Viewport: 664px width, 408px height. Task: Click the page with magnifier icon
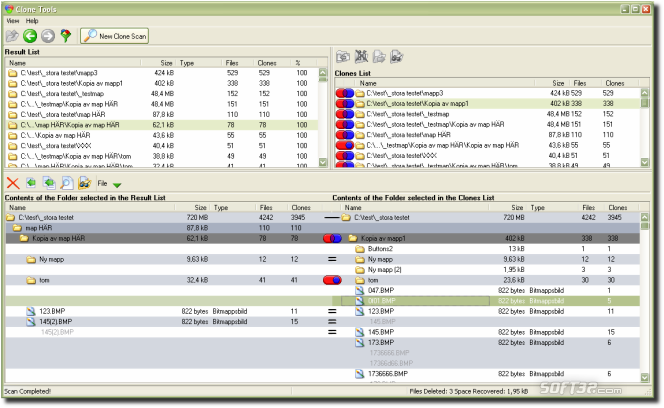[67, 183]
